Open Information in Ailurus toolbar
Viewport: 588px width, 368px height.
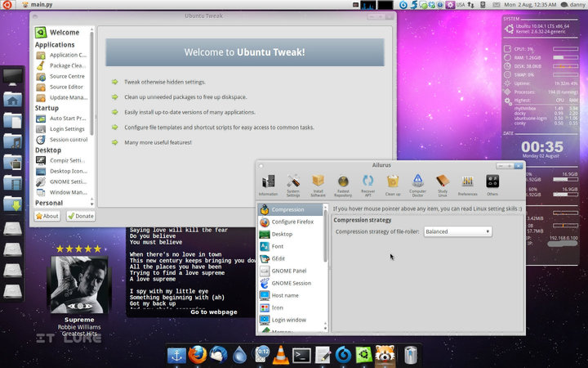coord(268,185)
